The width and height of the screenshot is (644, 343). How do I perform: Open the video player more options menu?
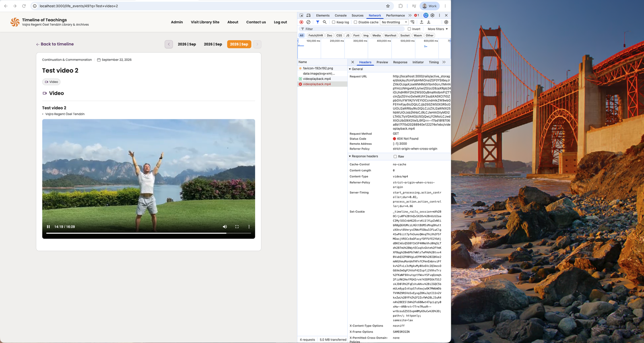249,227
